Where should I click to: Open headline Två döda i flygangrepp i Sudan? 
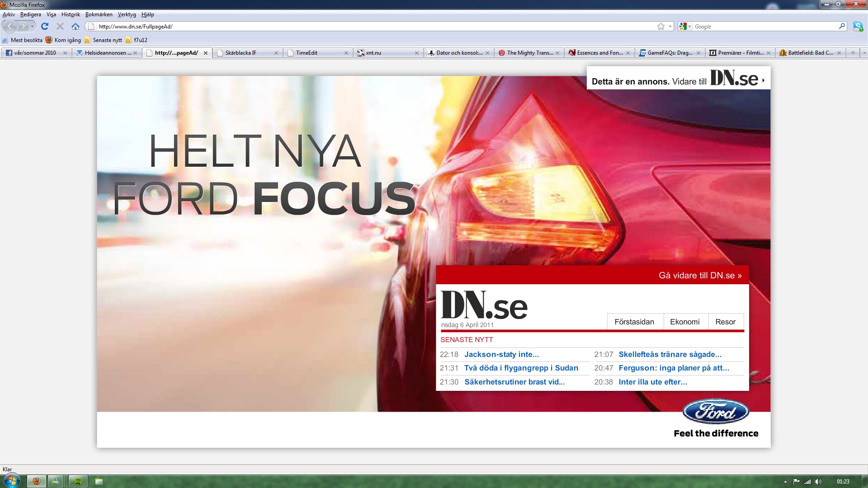(x=521, y=368)
